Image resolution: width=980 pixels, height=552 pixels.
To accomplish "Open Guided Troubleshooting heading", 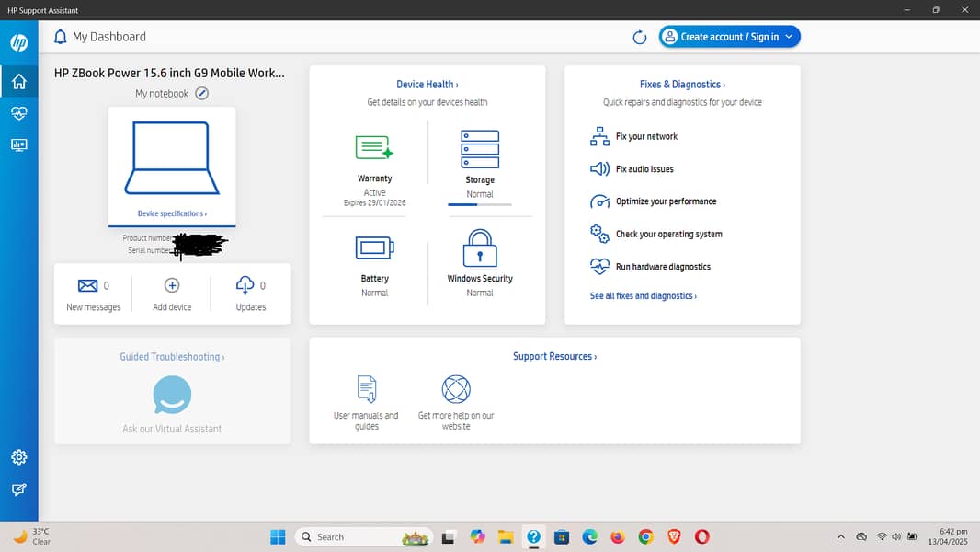I will pyautogui.click(x=172, y=357).
